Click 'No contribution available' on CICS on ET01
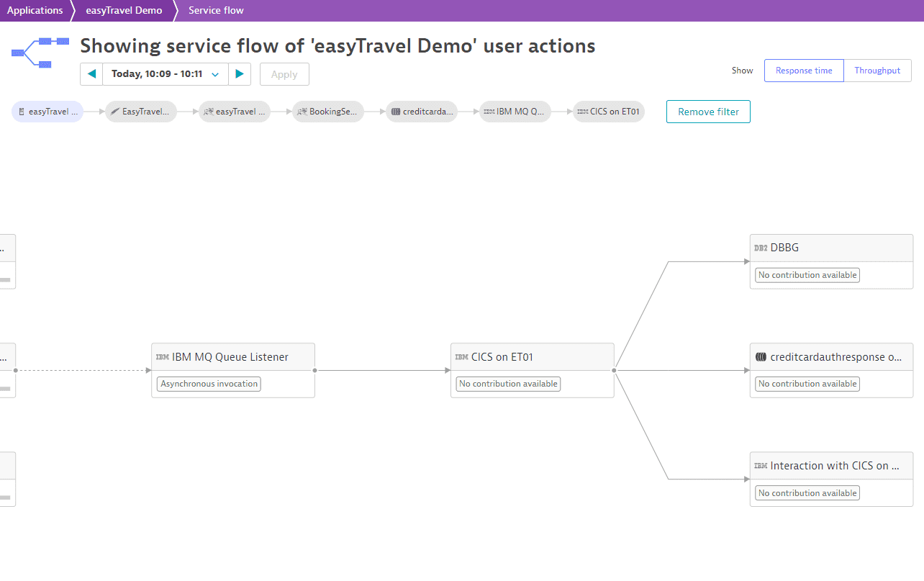The image size is (924, 581). click(x=508, y=384)
